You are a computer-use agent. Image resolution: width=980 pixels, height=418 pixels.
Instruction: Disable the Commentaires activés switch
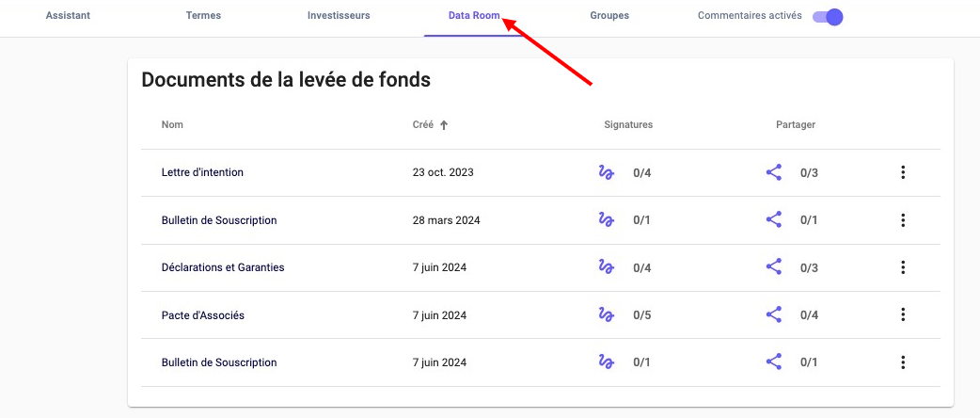tap(828, 16)
